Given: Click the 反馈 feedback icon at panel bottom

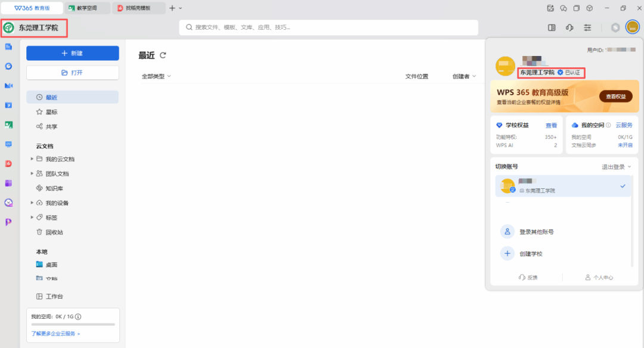Looking at the screenshot, I should pos(528,278).
